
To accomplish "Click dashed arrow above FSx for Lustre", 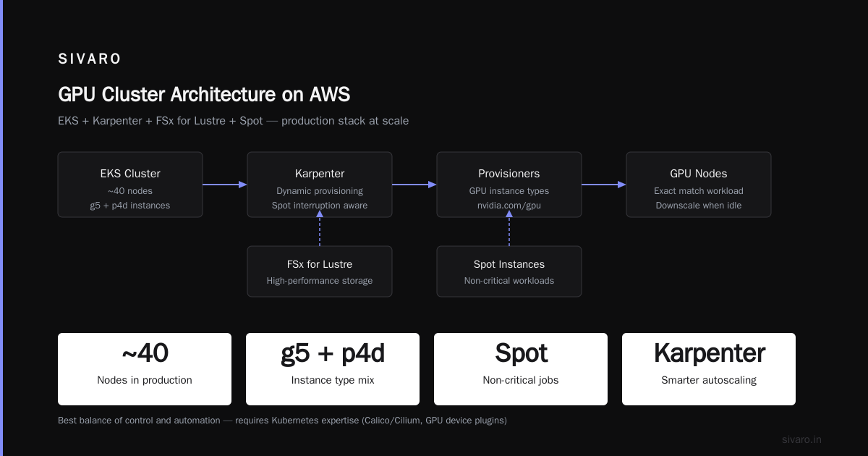I will click(x=320, y=232).
